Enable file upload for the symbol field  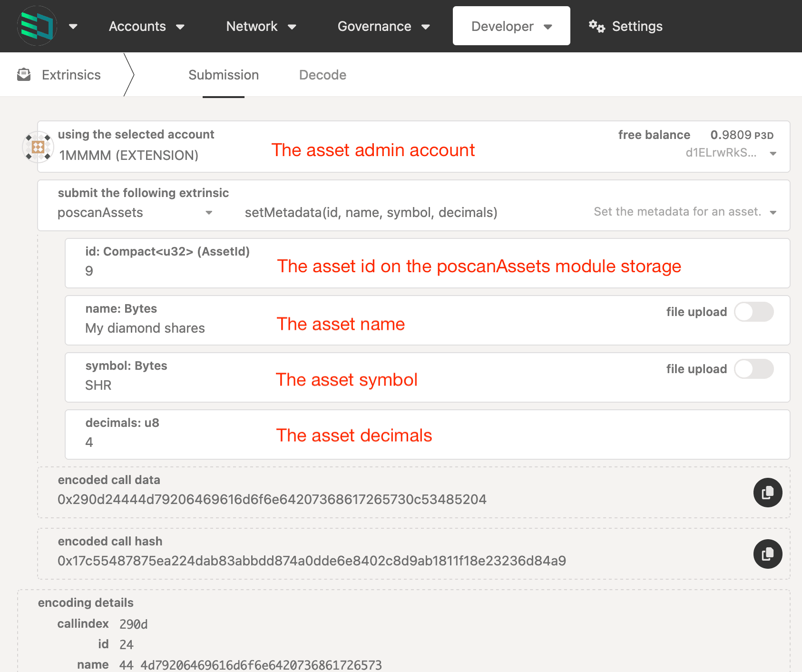753,369
